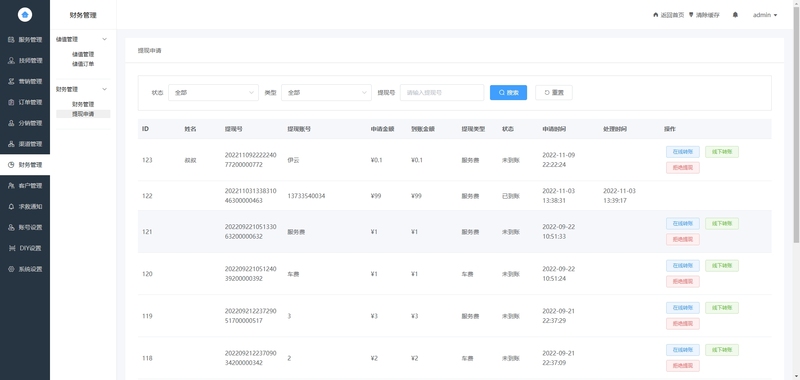
Task: Click the 财务管理 pie-chart sidebar icon
Action: [x=11, y=165]
